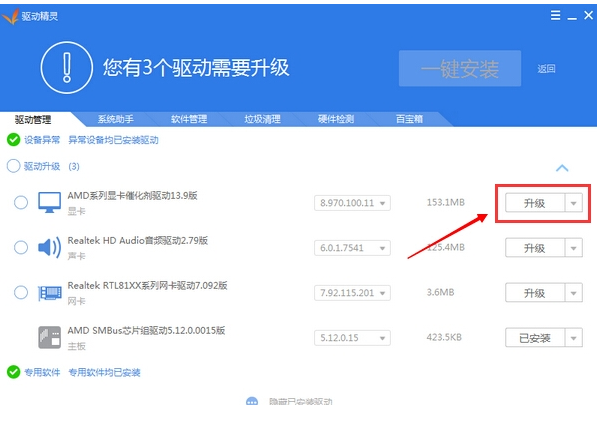Click the green check beside 设备异常

pyautogui.click(x=13, y=140)
